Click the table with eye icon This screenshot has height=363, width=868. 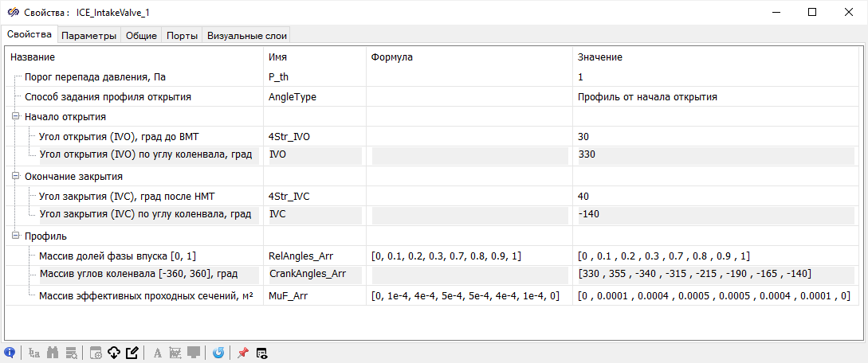pos(261,352)
